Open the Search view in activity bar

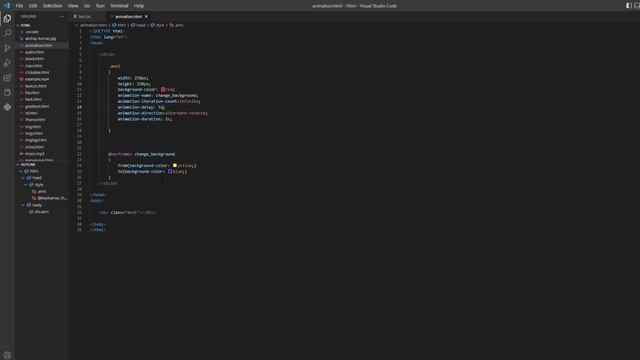tap(7, 33)
